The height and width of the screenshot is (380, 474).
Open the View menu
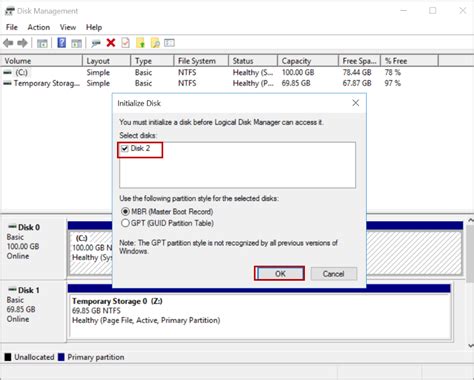(68, 27)
